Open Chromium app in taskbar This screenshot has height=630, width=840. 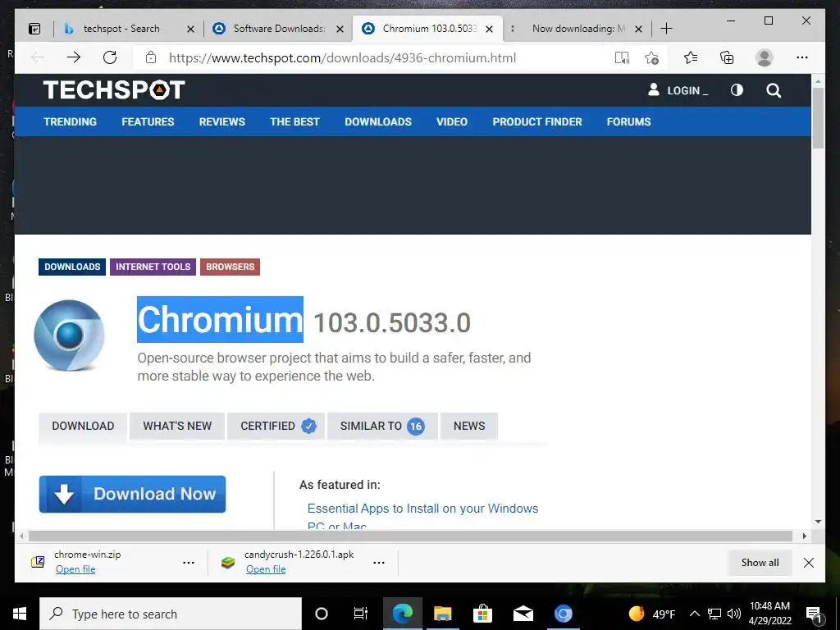point(563,614)
